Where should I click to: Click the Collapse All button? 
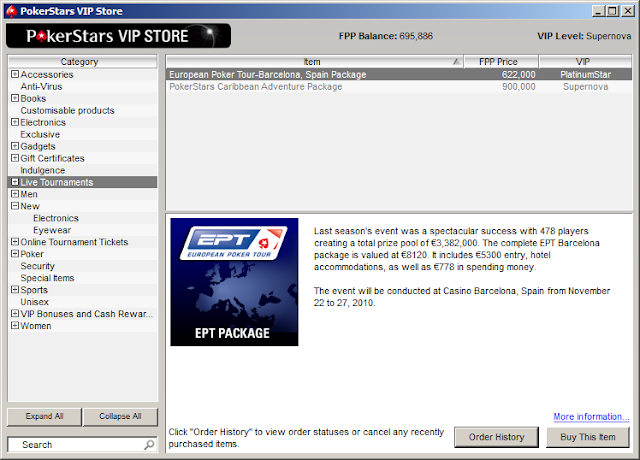tap(120, 417)
